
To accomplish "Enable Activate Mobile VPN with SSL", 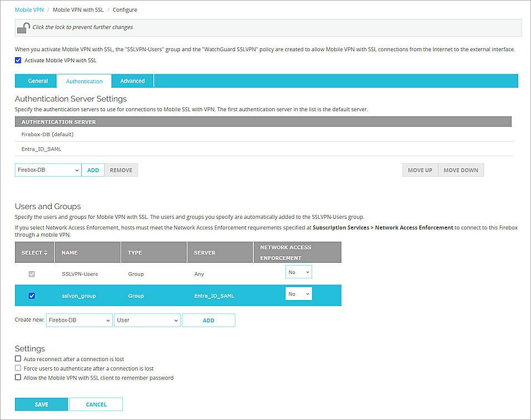I will click(18, 61).
